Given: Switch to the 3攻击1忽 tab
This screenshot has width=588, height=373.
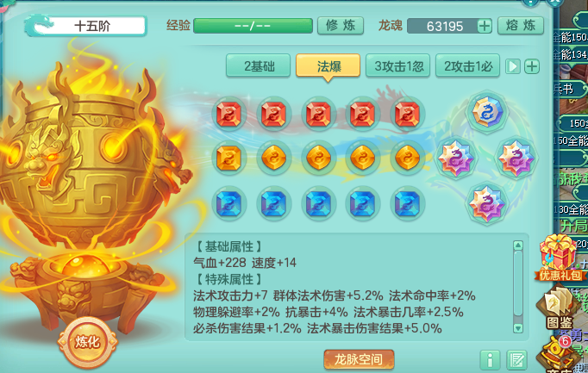Looking at the screenshot, I should tap(397, 66).
